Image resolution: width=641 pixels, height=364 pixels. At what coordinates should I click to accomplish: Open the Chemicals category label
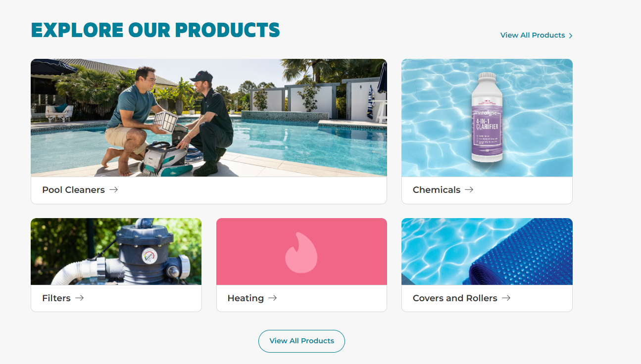pos(437,190)
